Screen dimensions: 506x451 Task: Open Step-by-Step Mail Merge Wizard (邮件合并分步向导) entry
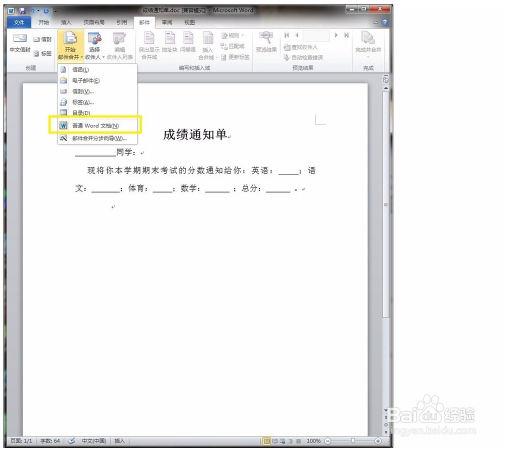[x=97, y=138]
